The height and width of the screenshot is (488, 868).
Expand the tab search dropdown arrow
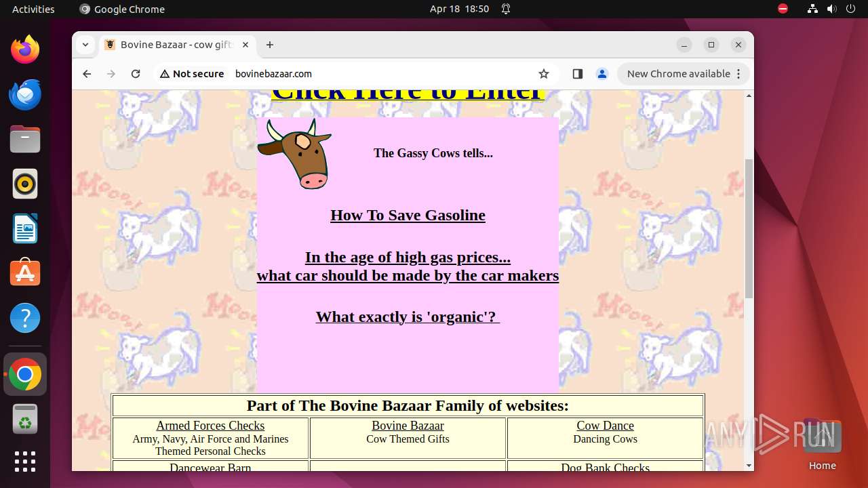[85, 45]
